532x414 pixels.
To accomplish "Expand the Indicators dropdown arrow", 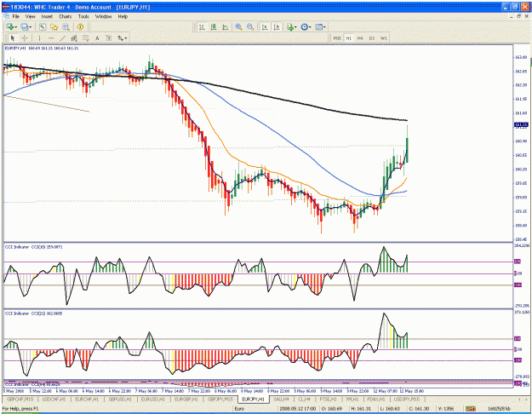I will (295, 27).
